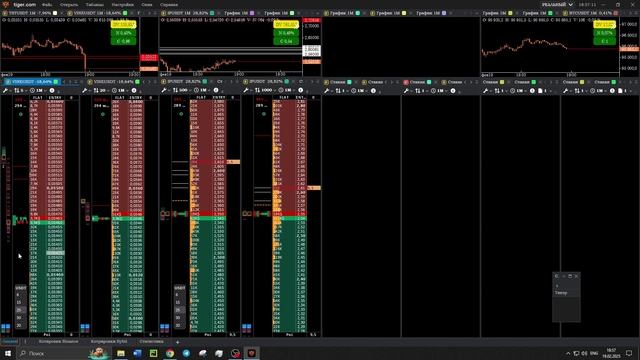This screenshot has height=360, width=640.
Task: Expand the price step 5 dropdown
Action: point(20,90)
